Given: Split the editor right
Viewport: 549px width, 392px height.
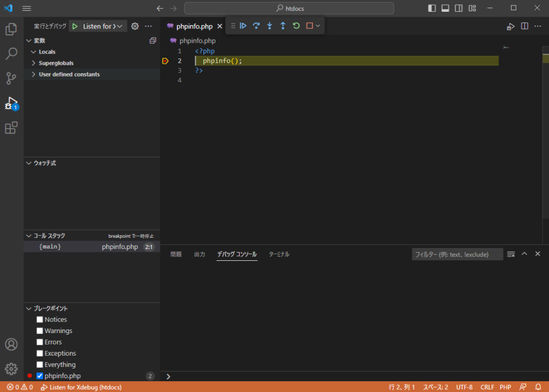Looking at the screenshot, I should click(x=524, y=26).
